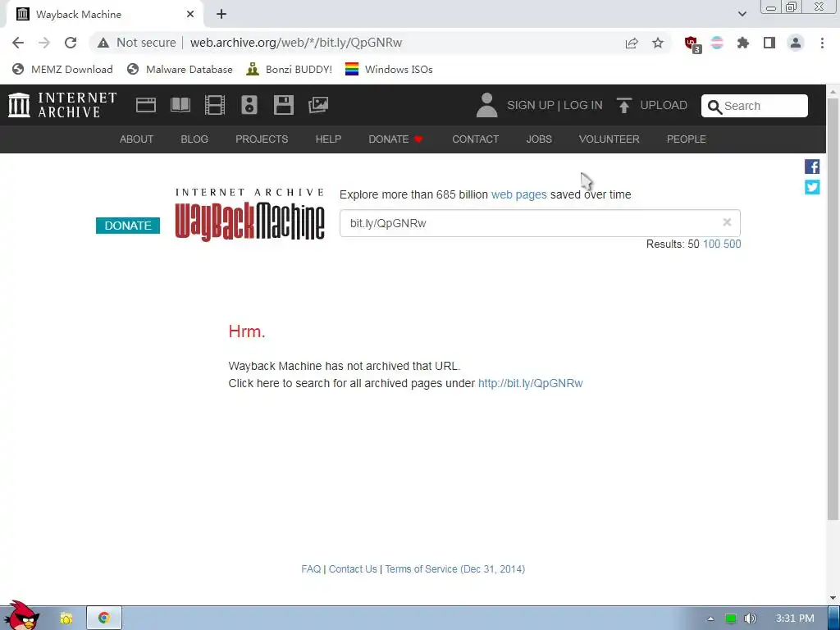
Task: Open the JOBS menu item
Action: [x=539, y=139]
